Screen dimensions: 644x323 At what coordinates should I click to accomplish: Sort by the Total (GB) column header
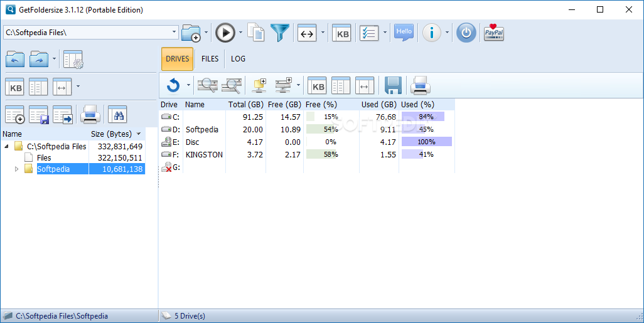point(245,104)
